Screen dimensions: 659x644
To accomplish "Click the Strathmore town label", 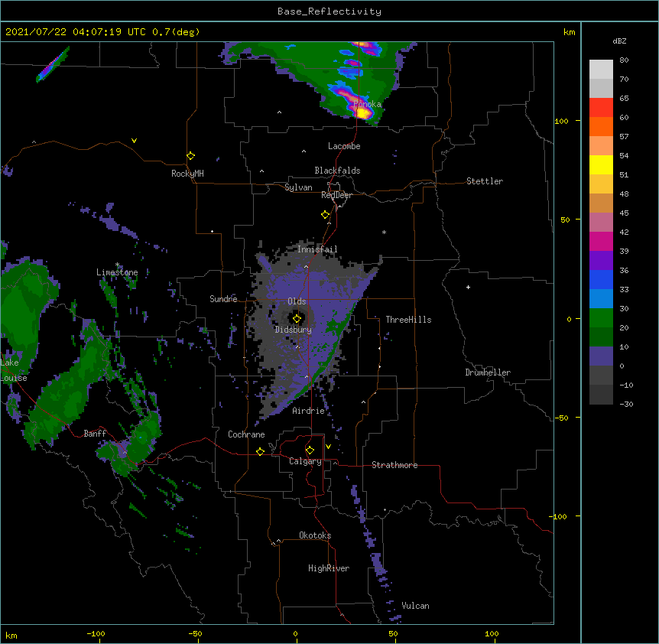I will click(x=394, y=465).
